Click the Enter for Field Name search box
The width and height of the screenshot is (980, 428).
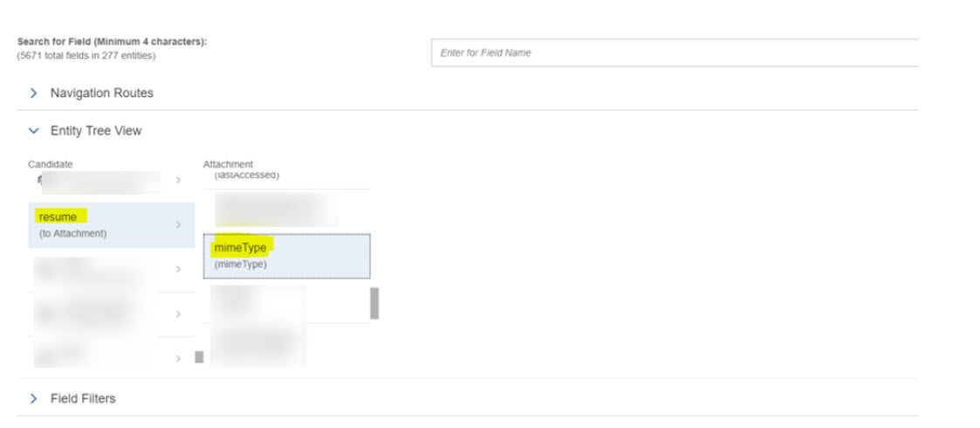674,52
